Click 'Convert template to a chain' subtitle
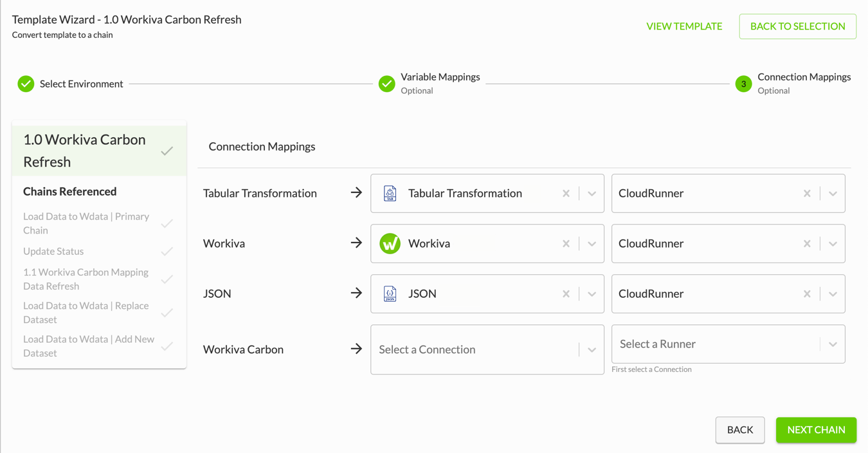Image resolution: width=868 pixels, height=453 pixels. pyautogui.click(x=62, y=35)
